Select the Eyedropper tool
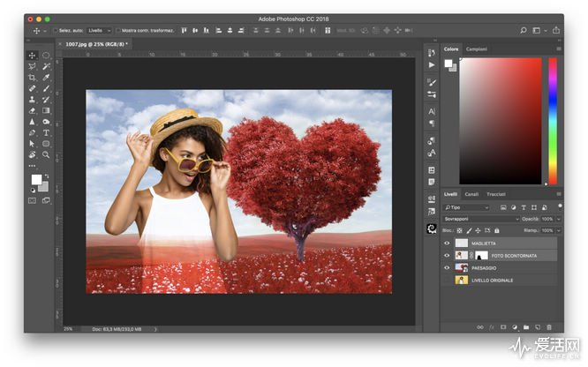 click(x=46, y=78)
